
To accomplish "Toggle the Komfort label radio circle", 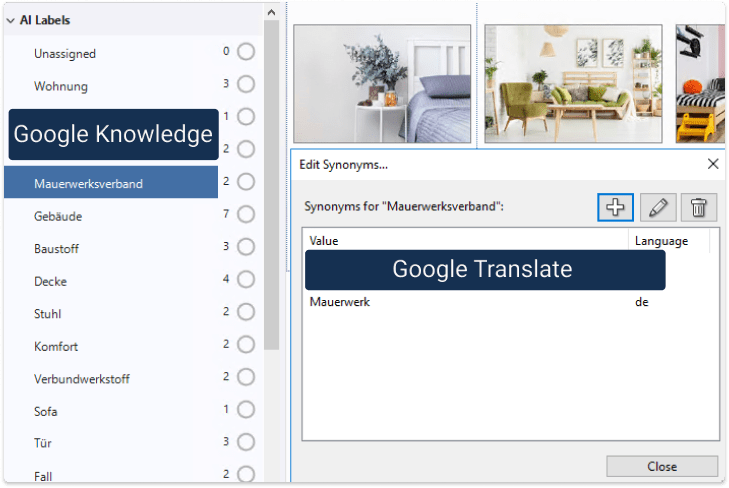I will (246, 344).
